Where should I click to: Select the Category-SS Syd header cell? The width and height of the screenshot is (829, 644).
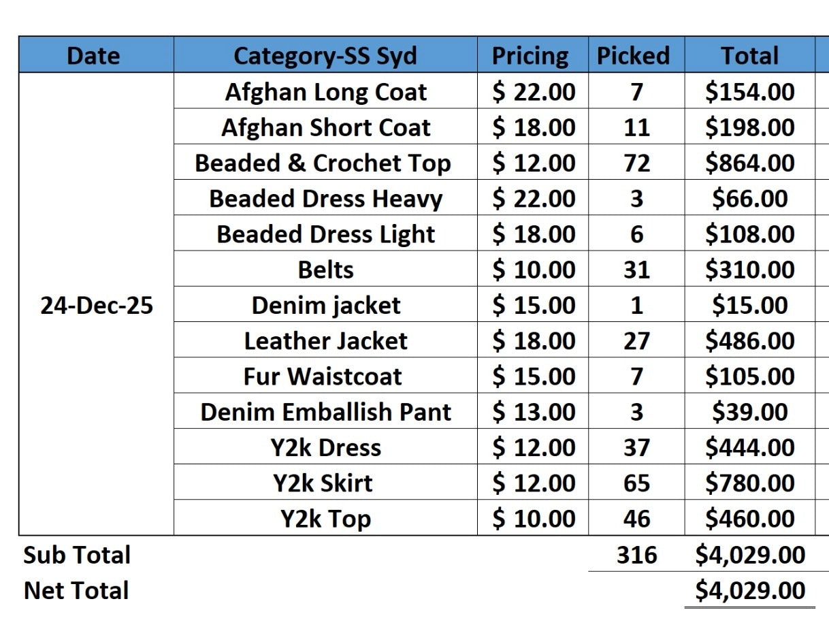325,55
